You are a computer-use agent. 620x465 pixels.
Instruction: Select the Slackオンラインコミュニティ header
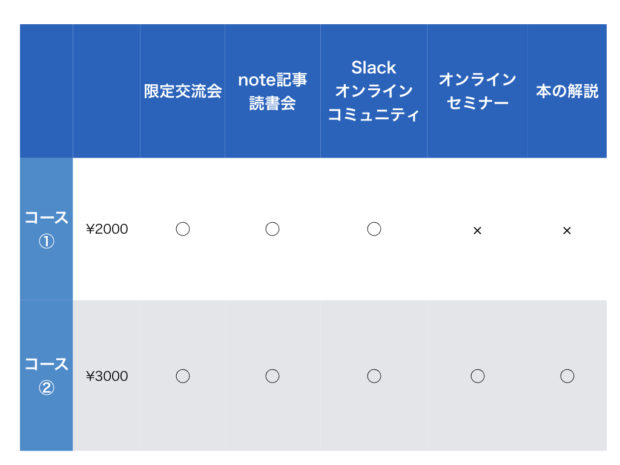click(x=374, y=91)
